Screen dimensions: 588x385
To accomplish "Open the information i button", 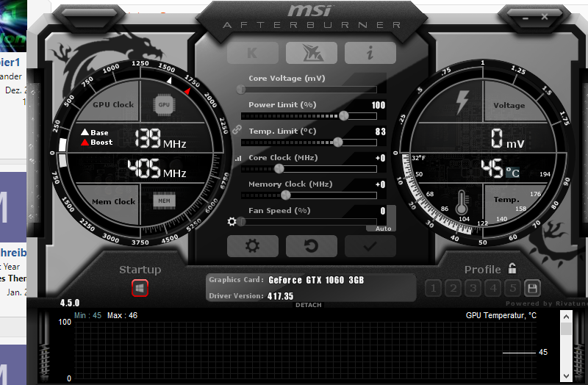I will pyautogui.click(x=370, y=53).
